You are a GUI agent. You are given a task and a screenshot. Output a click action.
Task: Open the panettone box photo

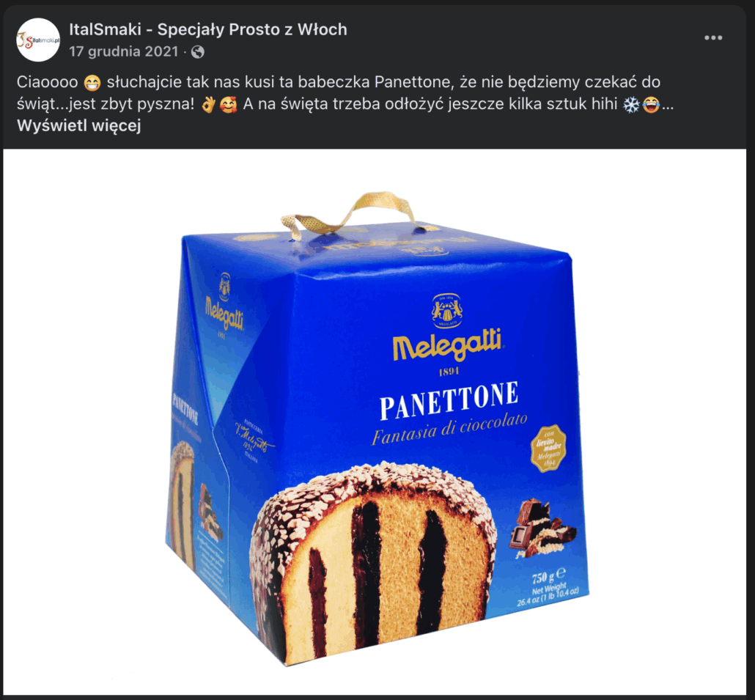pyautogui.click(x=375, y=421)
